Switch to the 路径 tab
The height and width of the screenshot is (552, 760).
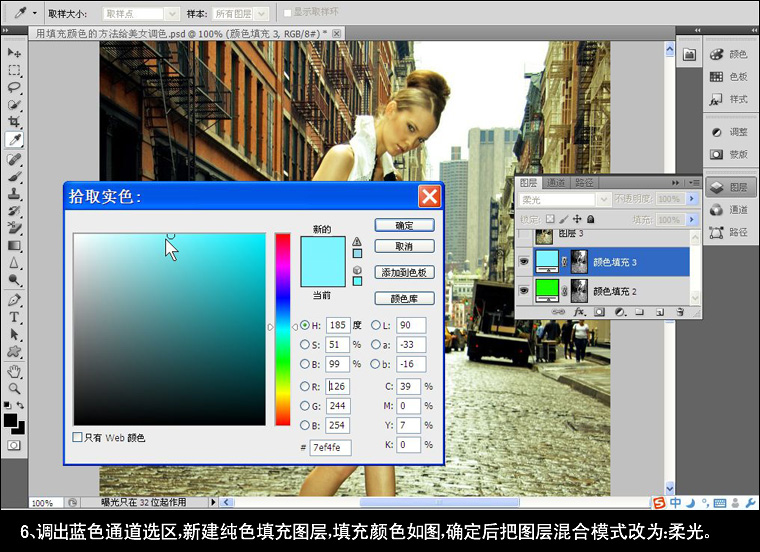coord(584,183)
